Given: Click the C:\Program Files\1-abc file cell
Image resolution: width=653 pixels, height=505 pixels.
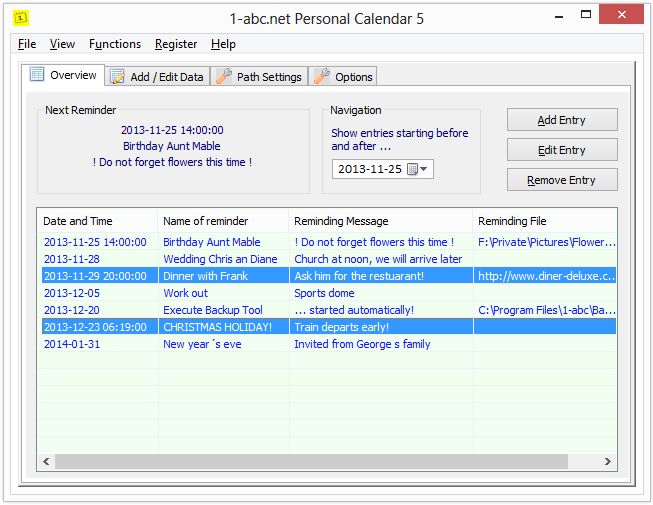Looking at the screenshot, I should tap(546, 310).
